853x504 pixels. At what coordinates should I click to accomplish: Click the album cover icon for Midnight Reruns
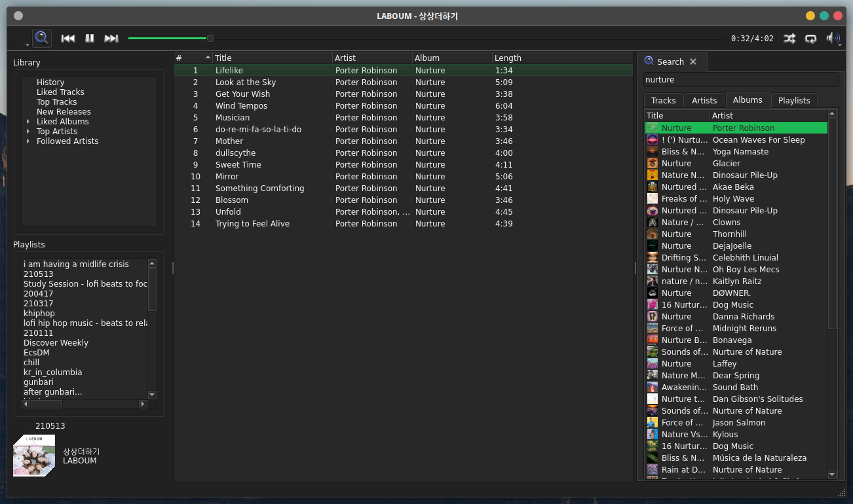pyautogui.click(x=652, y=329)
